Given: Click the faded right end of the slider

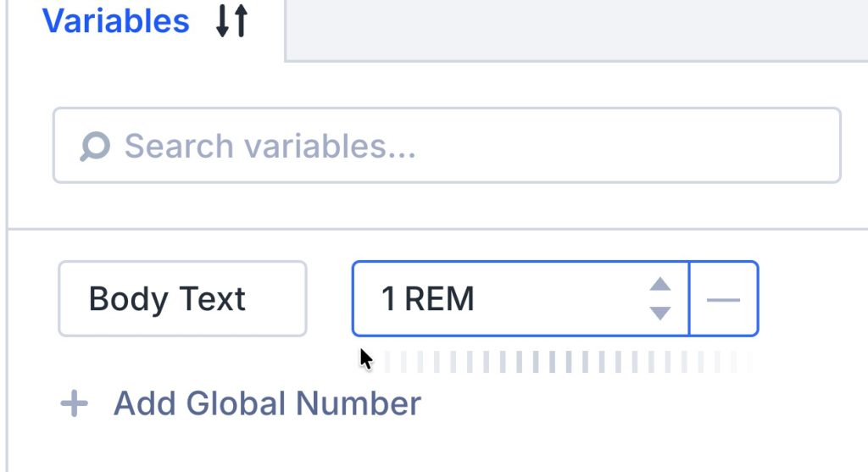Looking at the screenshot, I should 737,362.
